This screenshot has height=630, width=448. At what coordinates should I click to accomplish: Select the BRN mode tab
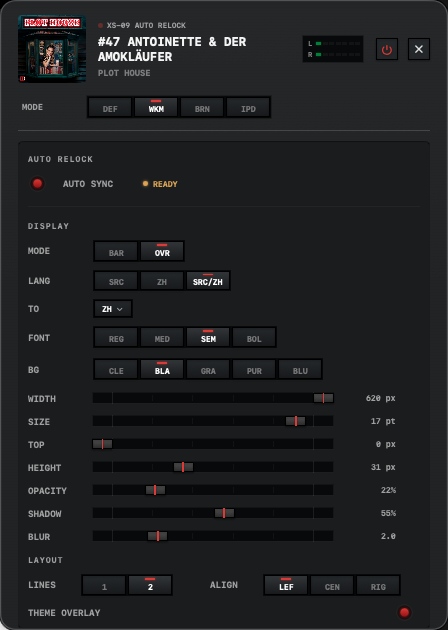(x=202, y=107)
